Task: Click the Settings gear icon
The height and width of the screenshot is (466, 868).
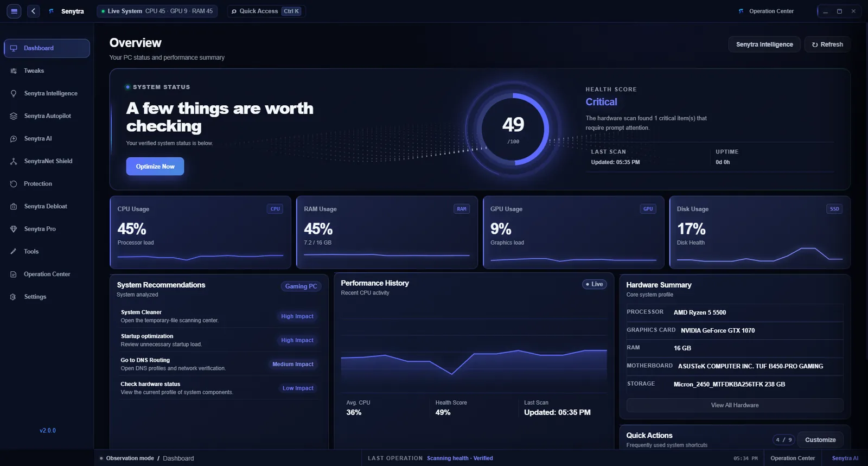Action: pyautogui.click(x=14, y=297)
